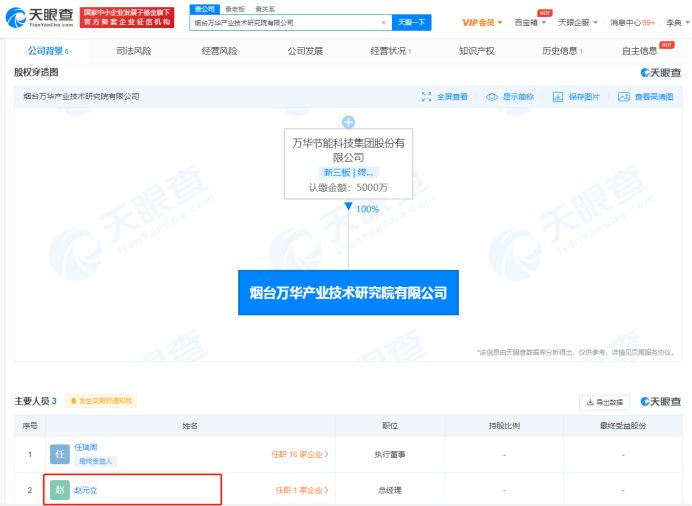Expand shareholder node with plus icon
Image resolution: width=692 pixels, height=506 pixels.
click(x=348, y=122)
